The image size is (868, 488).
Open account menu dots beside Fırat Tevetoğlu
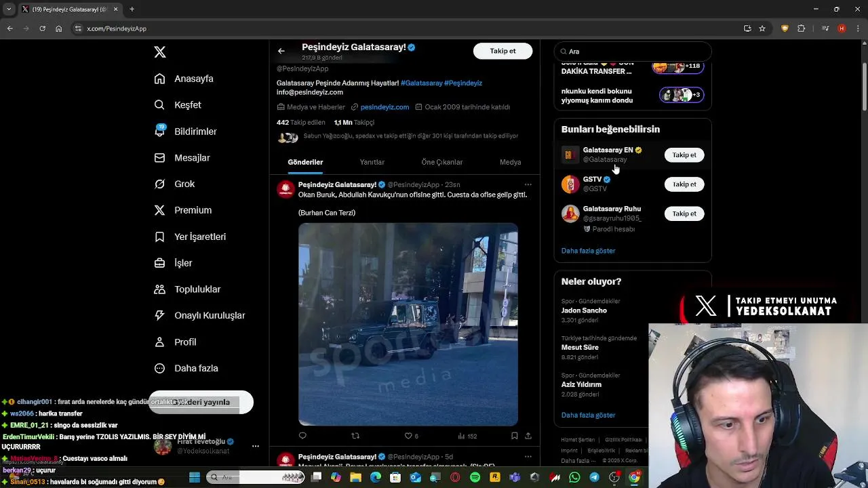[x=256, y=446]
